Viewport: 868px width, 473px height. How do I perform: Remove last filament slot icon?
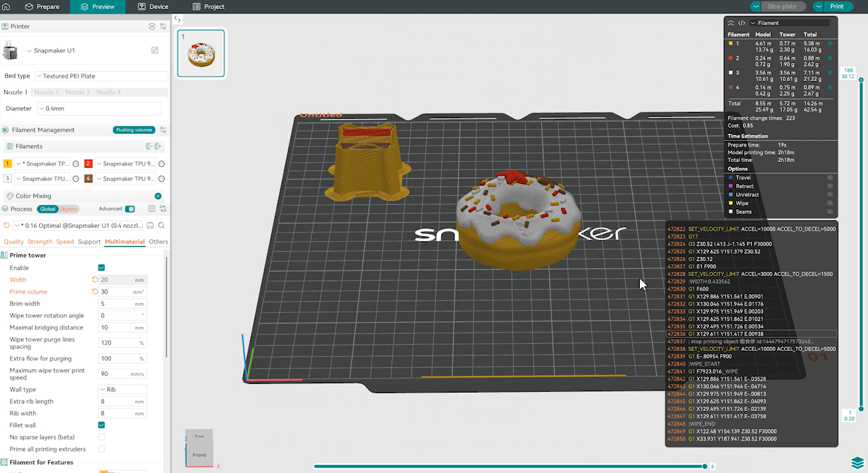point(149,146)
